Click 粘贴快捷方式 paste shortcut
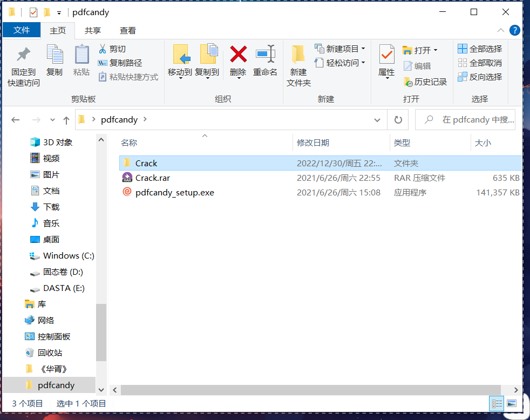This screenshot has height=420, width=530. [128, 77]
